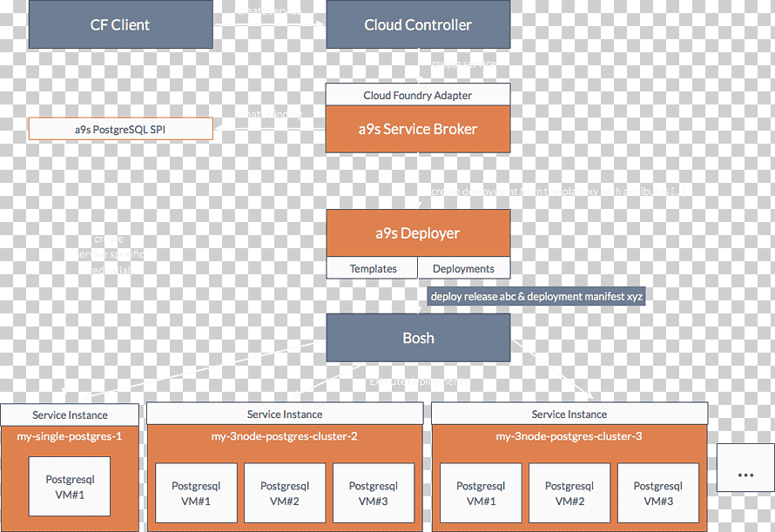Click the Deployments section of Deployer
Image resolution: width=775 pixels, height=532 pixels.
tap(463, 268)
